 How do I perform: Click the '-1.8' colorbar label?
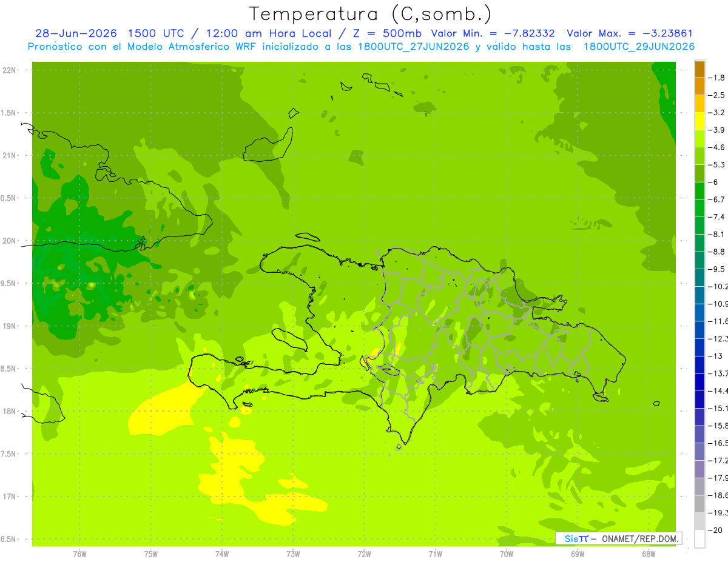pyautogui.click(x=717, y=78)
